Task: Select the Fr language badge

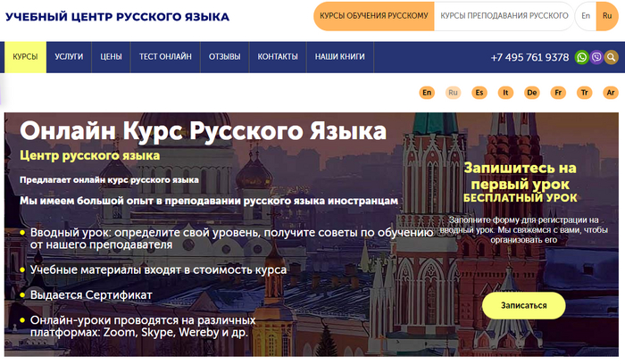Action: coord(558,92)
